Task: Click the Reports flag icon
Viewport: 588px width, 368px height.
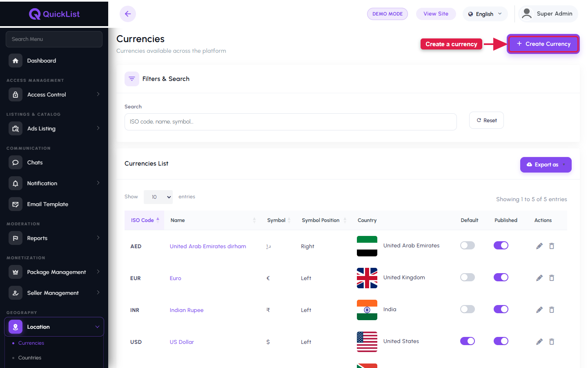Action: (16, 238)
